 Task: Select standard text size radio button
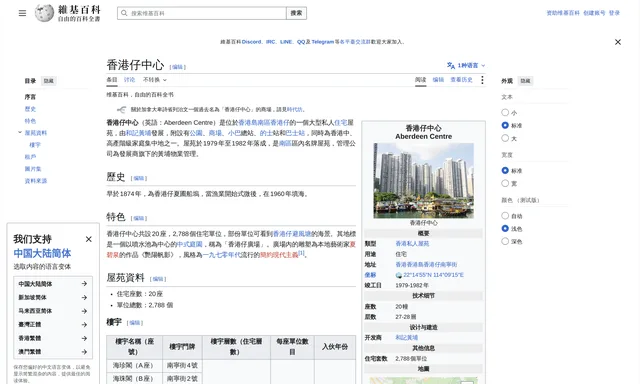coord(505,125)
